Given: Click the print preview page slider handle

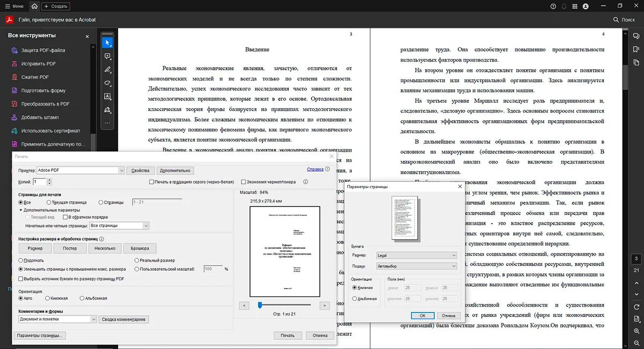Looking at the screenshot, I should tap(260, 305).
